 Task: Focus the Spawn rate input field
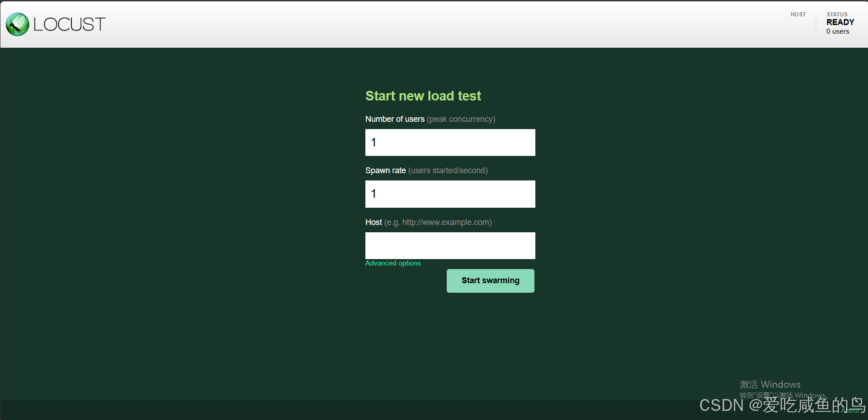pos(450,194)
